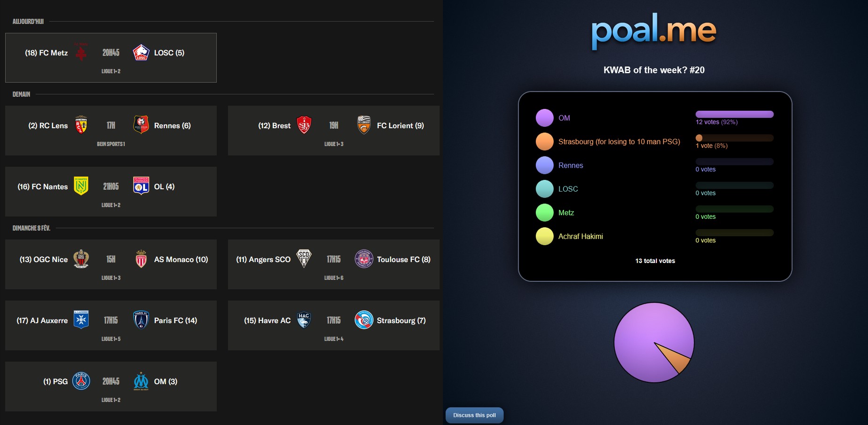Click the 'AUJOURD'HUI' section heading

(x=28, y=22)
